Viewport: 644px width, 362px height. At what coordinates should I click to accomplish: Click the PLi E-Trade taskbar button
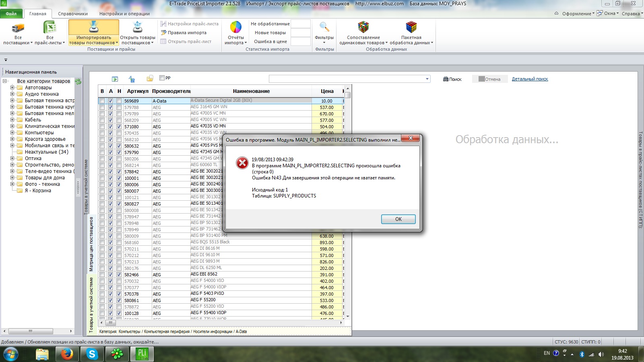[142, 354]
